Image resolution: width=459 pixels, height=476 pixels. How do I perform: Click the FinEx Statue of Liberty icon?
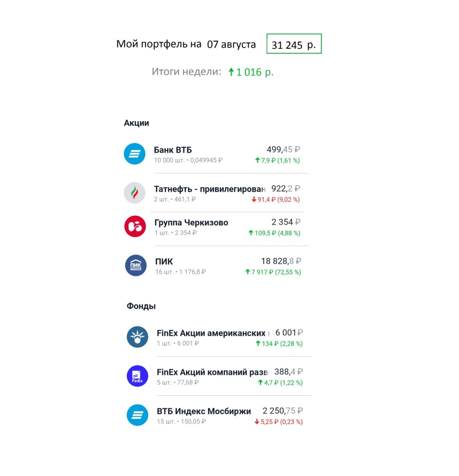point(138,337)
